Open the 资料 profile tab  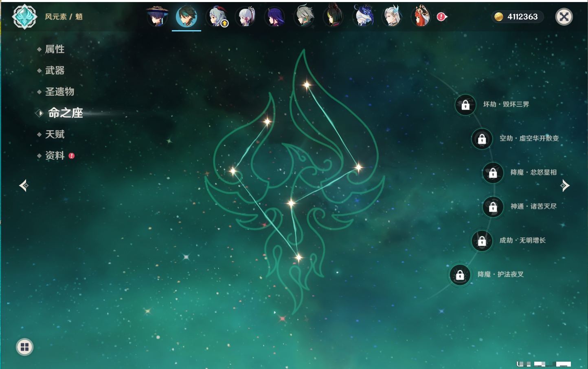pyautogui.click(x=55, y=155)
